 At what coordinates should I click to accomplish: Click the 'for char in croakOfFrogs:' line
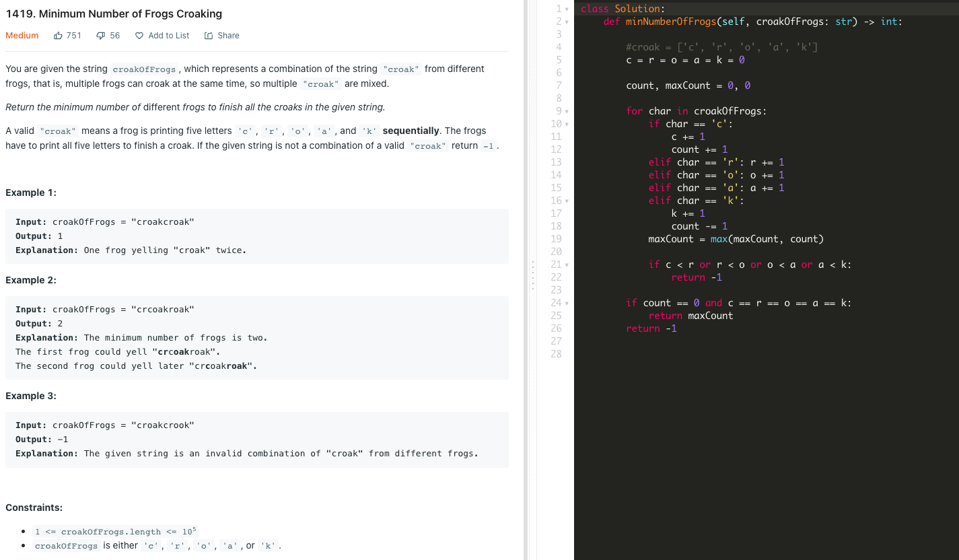[697, 111]
